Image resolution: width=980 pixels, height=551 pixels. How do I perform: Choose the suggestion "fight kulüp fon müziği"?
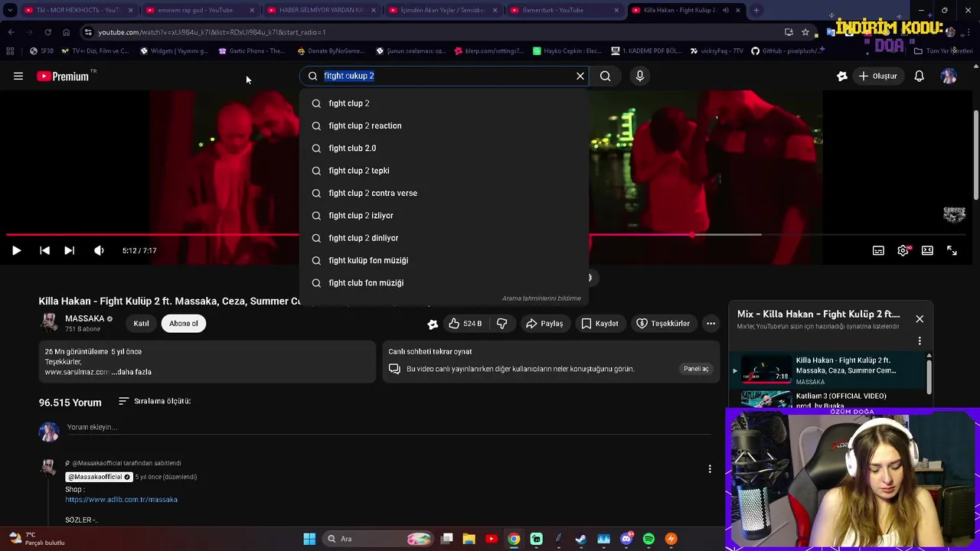coord(444,260)
